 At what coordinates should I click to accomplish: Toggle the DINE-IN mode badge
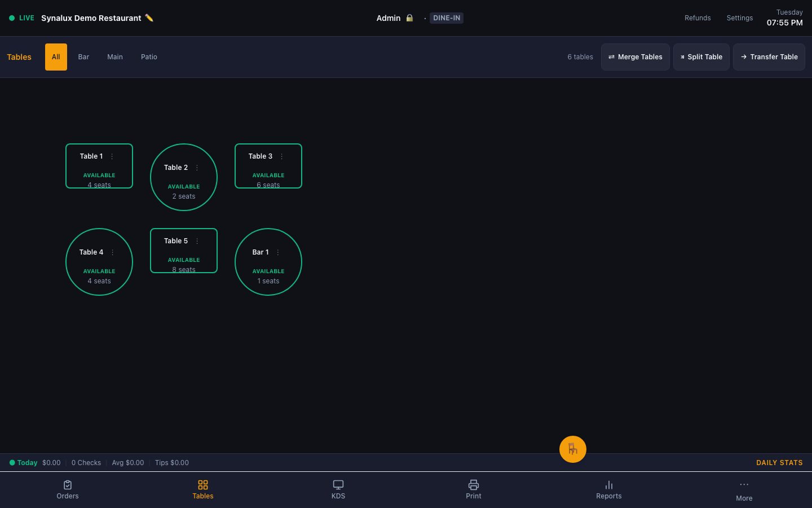pos(447,18)
